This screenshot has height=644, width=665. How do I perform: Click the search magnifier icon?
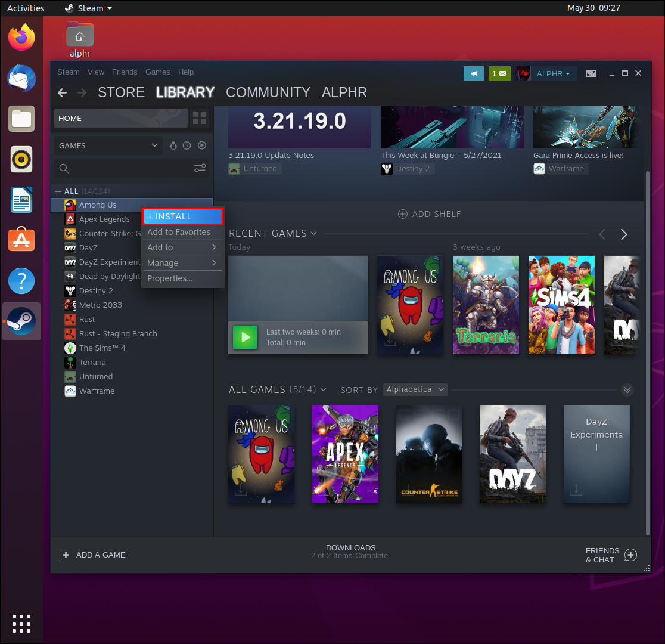pyautogui.click(x=64, y=169)
